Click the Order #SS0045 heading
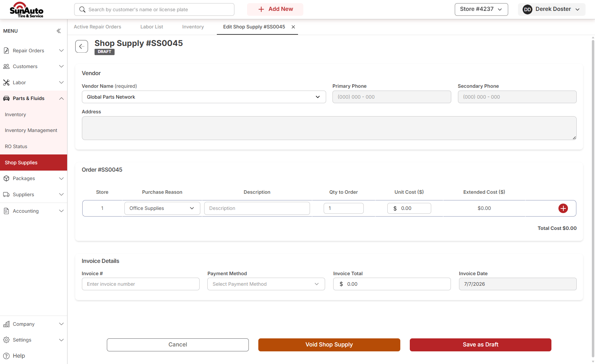The height and width of the screenshot is (364, 595). click(102, 170)
